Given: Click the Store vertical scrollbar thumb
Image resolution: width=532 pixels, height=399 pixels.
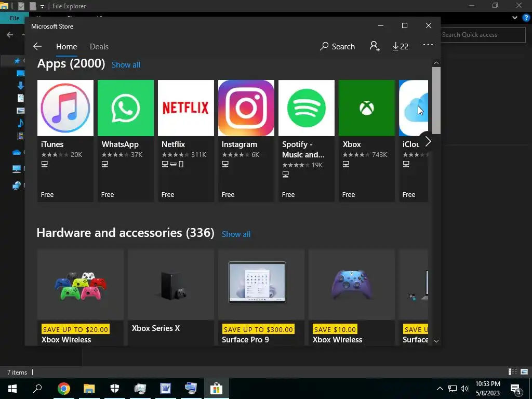Looking at the screenshot, I should pos(436,100).
